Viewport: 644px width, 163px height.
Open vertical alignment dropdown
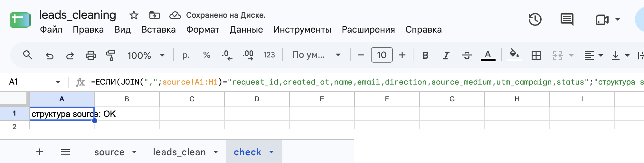click(x=620, y=56)
